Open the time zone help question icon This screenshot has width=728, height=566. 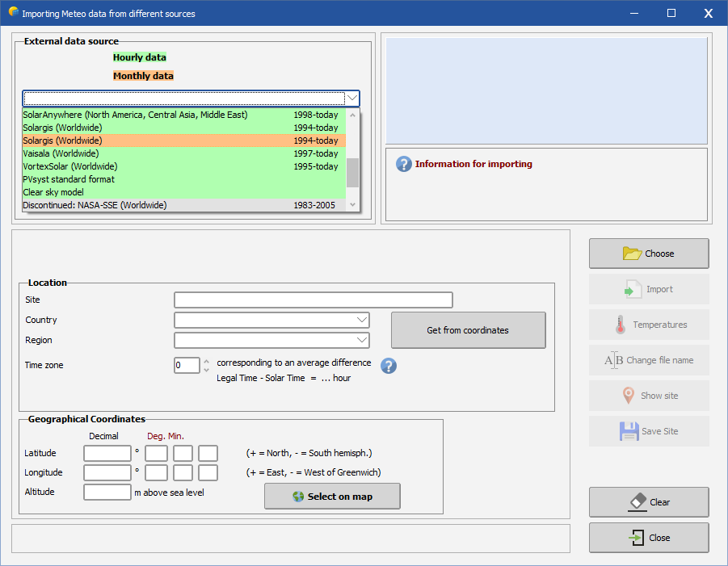(389, 366)
